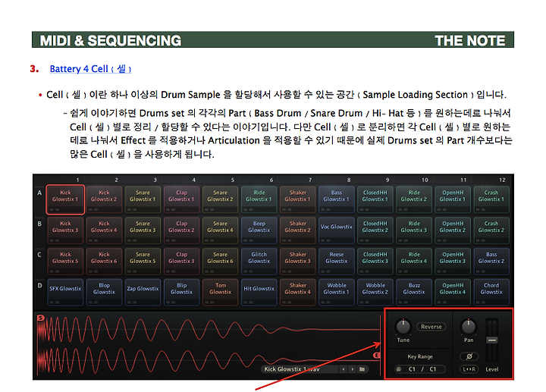Image resolution: width=546 pixels, height=392 pixels.
Task: Select the ClosedHH Glowstix 1 cell
Action: click(375, 199)
